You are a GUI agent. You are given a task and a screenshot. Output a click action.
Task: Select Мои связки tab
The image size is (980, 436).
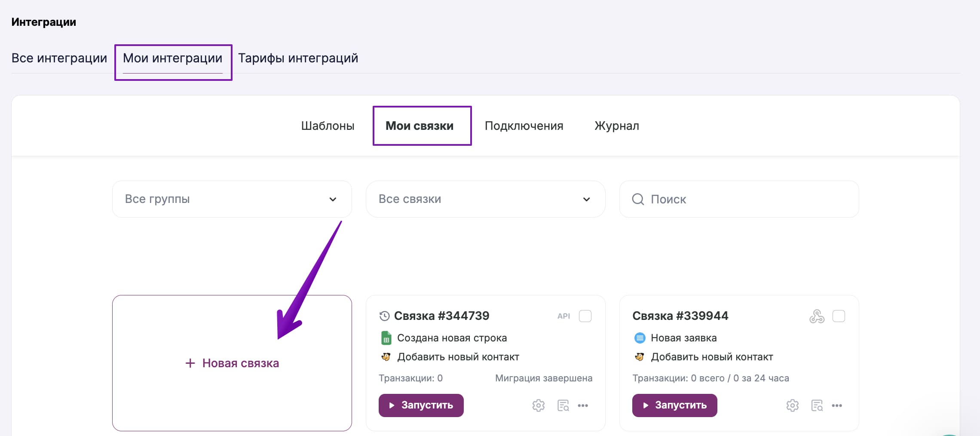(420, 126)
